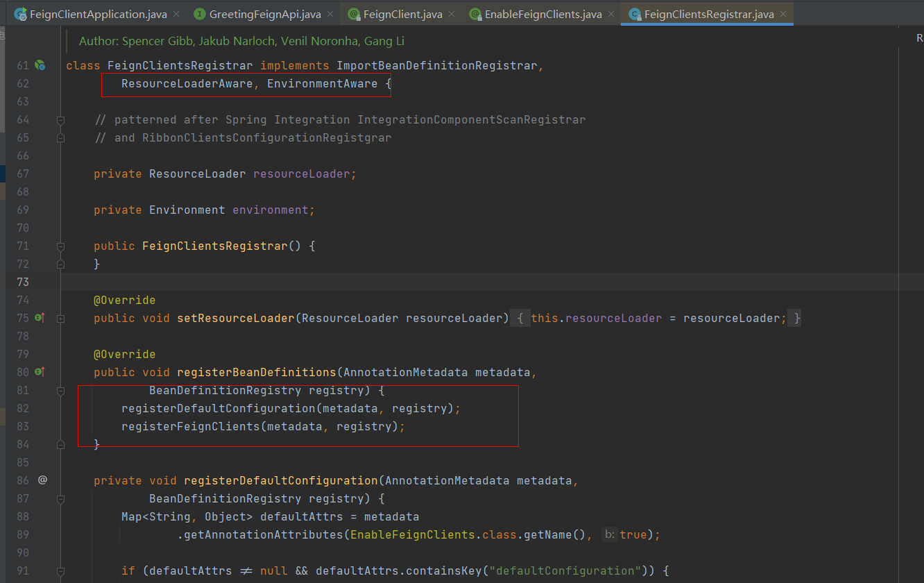
Task: Collapse registerDefaultConfiguration body at line 87
Action: [60, 499]
